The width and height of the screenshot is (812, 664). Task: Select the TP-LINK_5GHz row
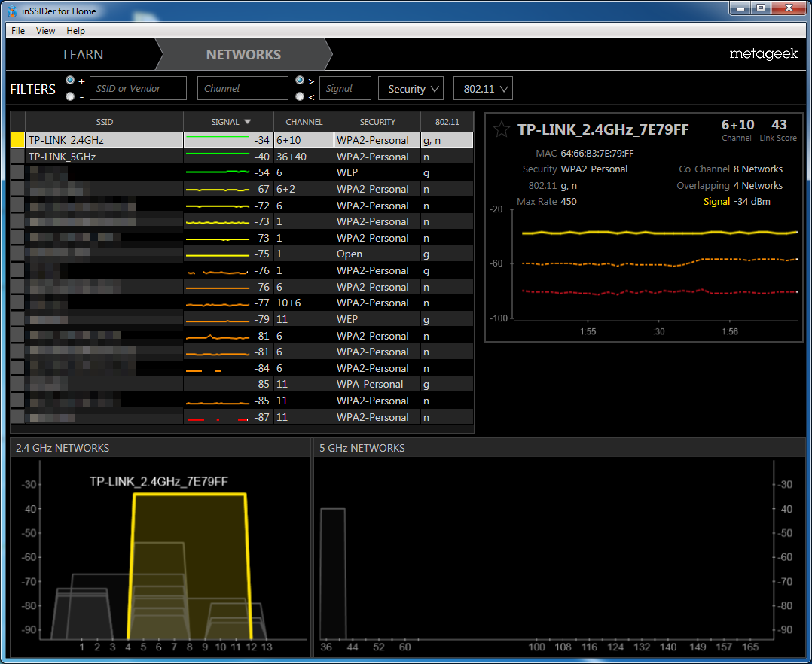point(242,157)
